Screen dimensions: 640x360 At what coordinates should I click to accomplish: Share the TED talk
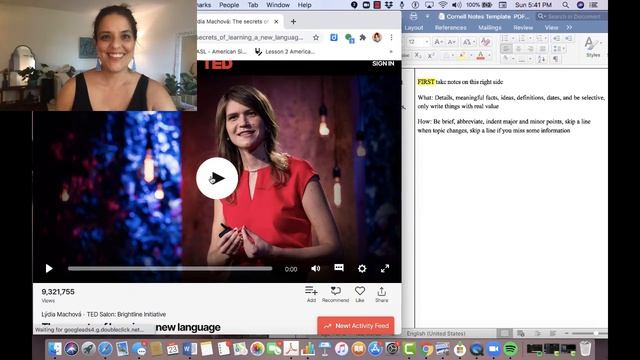[382, 294]
